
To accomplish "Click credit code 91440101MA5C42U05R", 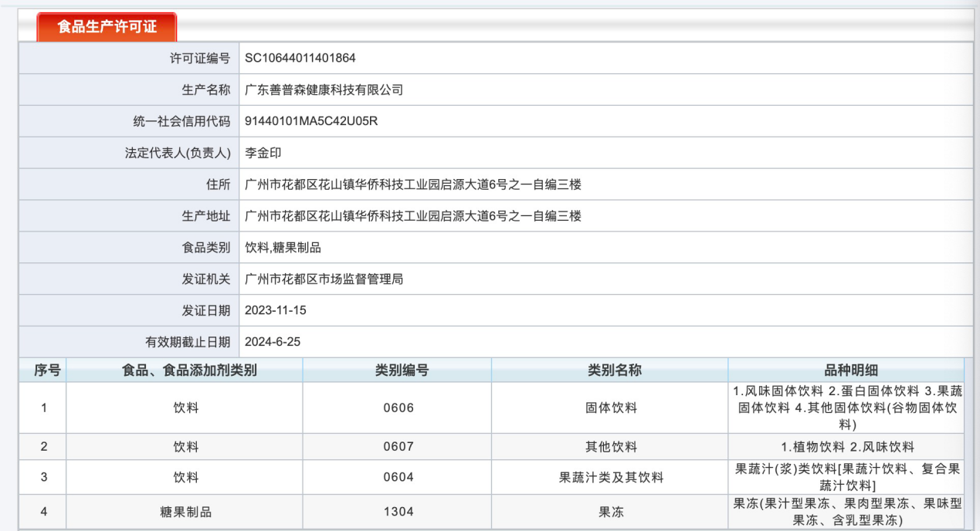I will pos(310,121).
